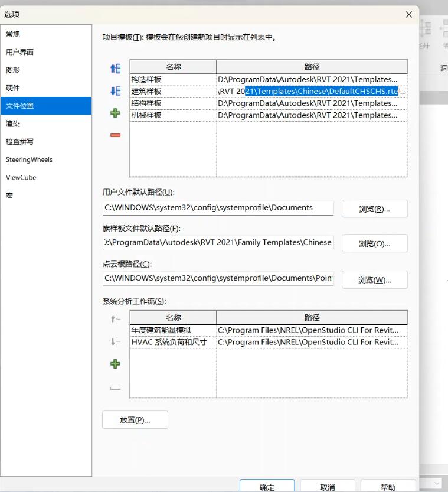This screenshot has height=492, width=448.
Task: Open the 放置(P)... button
Action: (135, 420)
